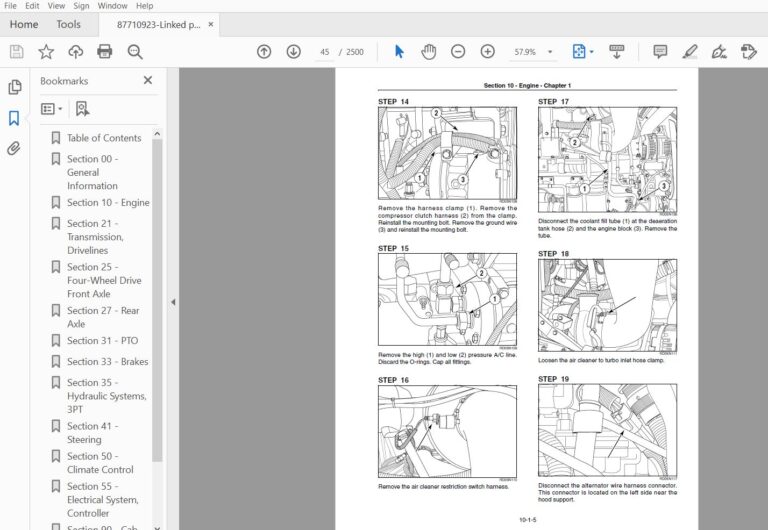The width and height of the screenshot is (768, 530).
Task: Open the upload to cloud icon
Action: tap(75, 51)
